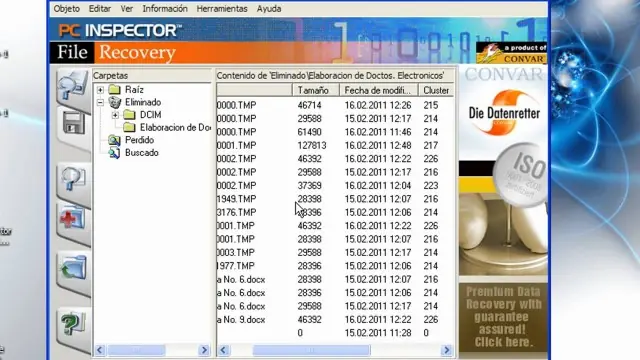Click Premium Data Recovery ad link
The image size is (640, 360).
503,317
